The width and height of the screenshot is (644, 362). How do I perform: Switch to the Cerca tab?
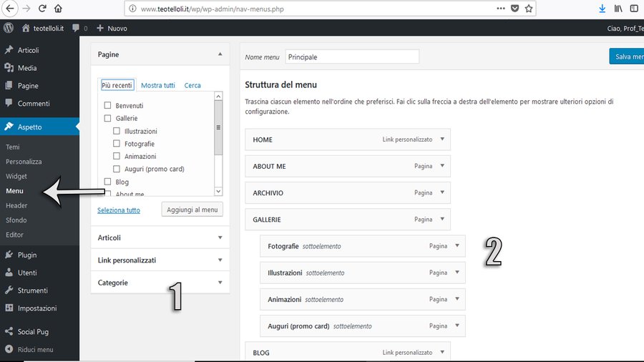[x=192, y=85]
